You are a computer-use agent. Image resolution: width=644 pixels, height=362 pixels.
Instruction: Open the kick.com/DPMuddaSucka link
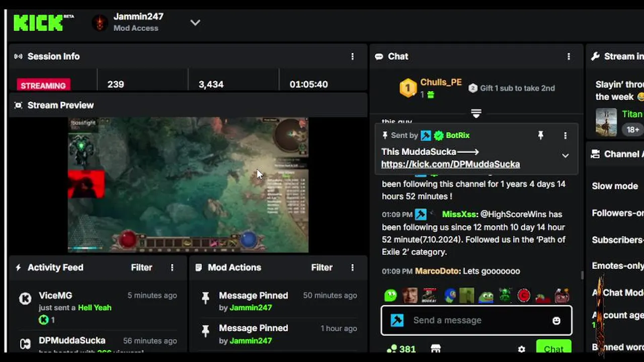(450, 164)
